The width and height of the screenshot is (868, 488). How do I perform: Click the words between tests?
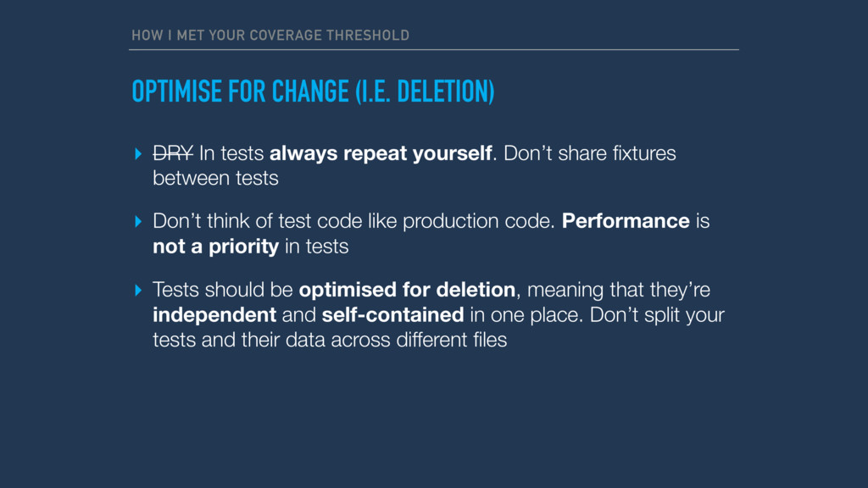point(215,178)
